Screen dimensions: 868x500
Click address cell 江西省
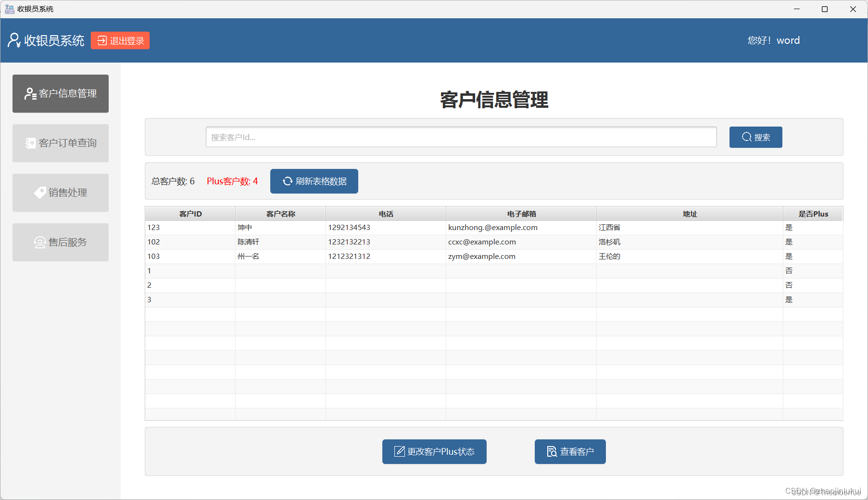(x=690, y=228)
